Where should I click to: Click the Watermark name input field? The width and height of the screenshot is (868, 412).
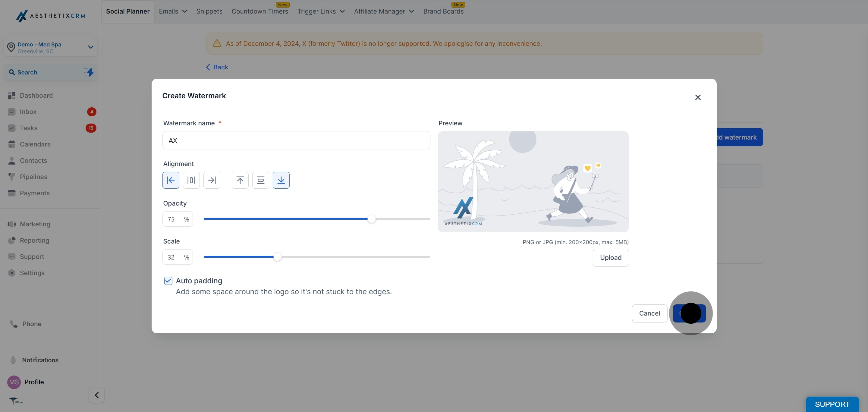pos(296,140)
